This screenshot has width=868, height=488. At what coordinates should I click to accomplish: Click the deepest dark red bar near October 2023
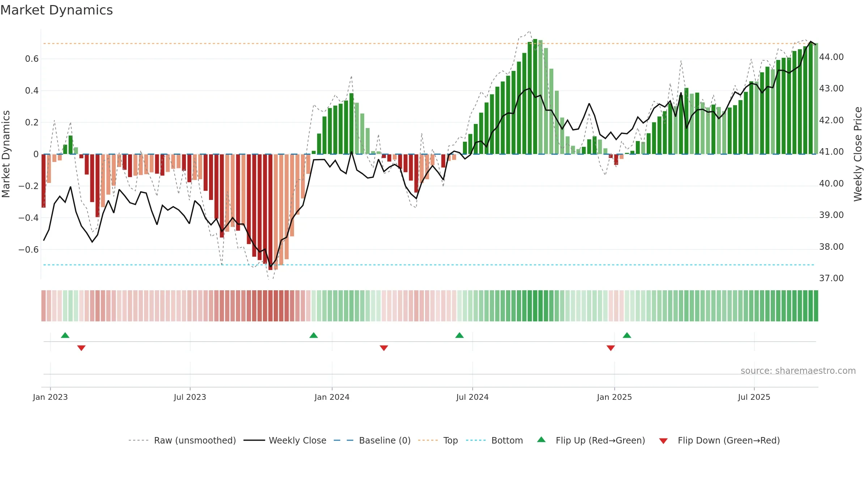(x=270, y=212)
